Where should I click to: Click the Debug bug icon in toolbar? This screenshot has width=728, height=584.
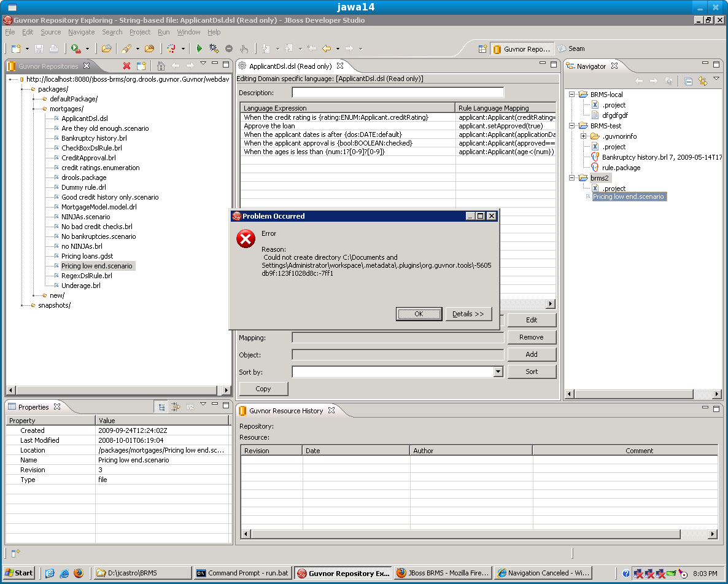pyautogui.click(x=214, y=49)
